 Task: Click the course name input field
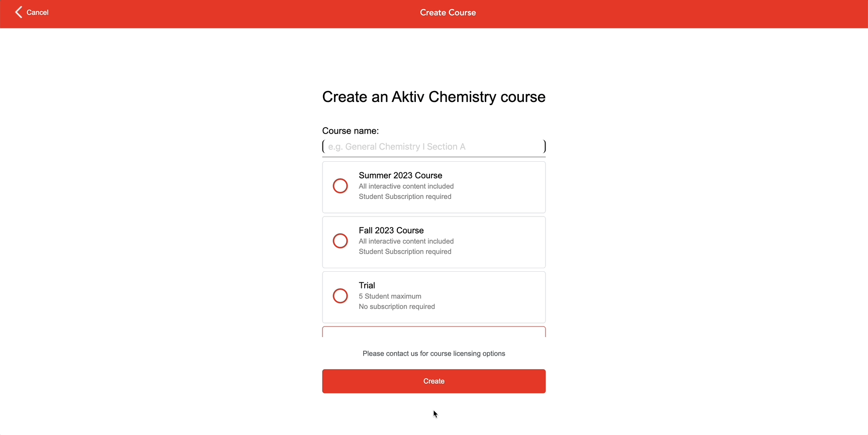coord(433,146)
